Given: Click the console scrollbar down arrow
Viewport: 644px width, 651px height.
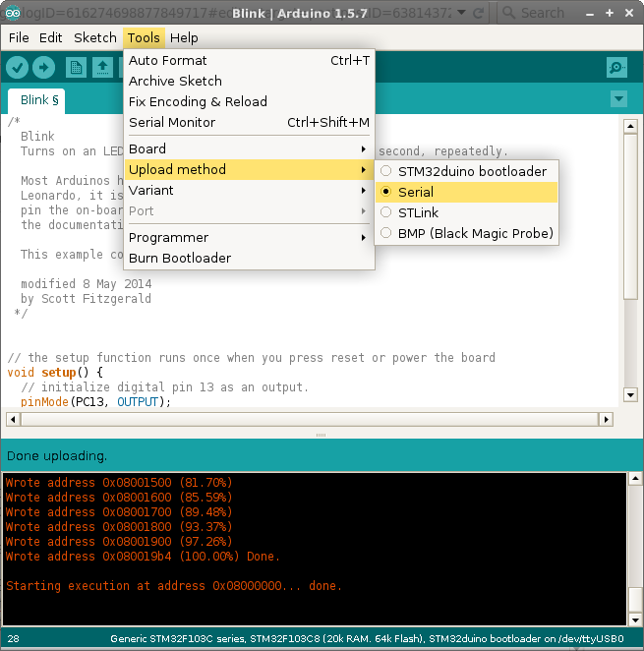Looking at the screenshot, I should (x=635, y=621).
